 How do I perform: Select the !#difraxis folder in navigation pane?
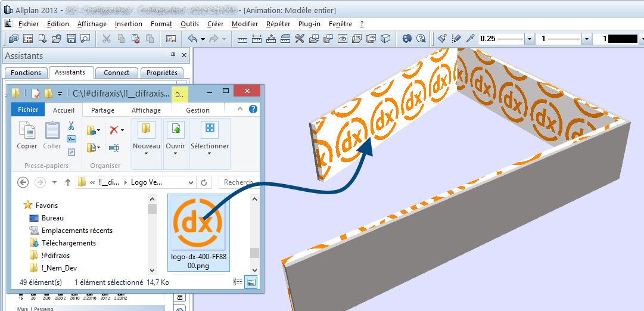tap(55, 255)
